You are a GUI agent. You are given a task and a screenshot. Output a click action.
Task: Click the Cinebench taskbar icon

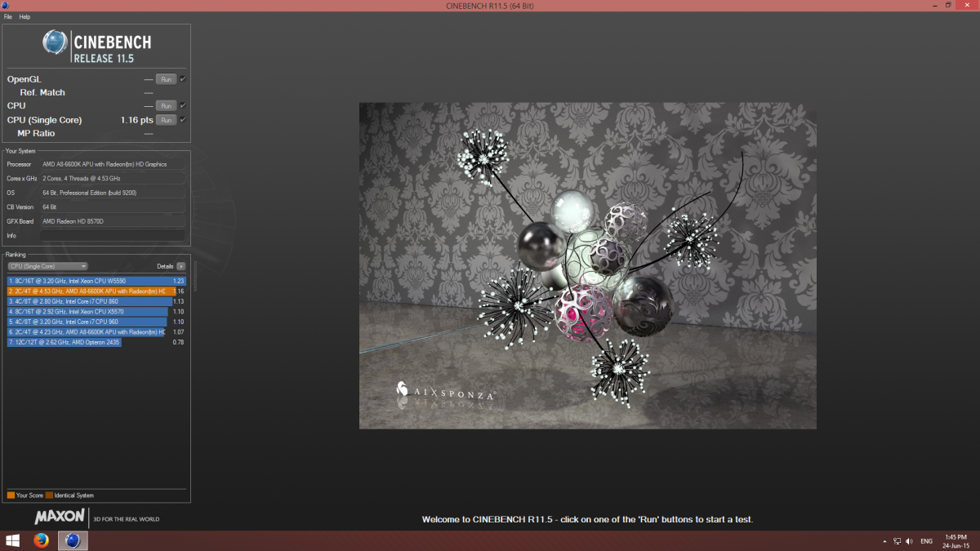73,540
